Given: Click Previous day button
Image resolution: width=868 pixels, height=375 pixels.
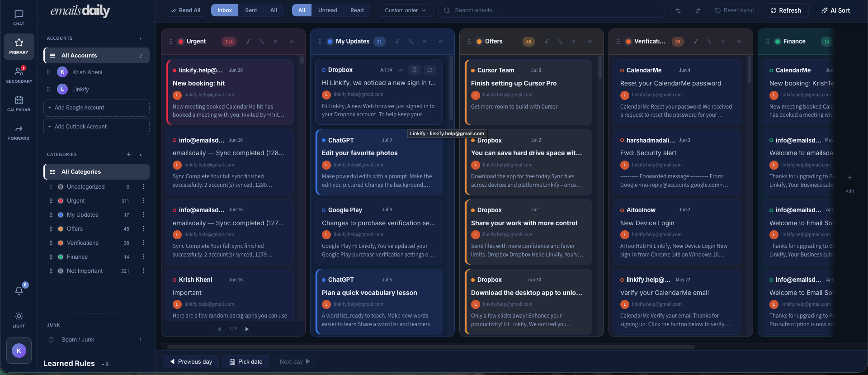Looking at the screenshot, I should (x=191, y=362).
